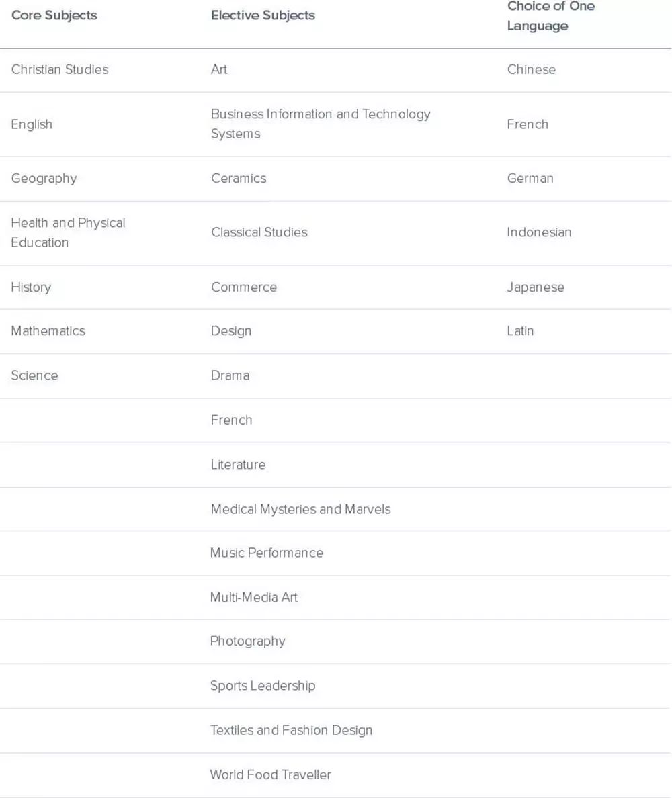Select Multi-Media Art elective
Screen dimensions: 672x798
pyautogui.click(x=254, y=597)
